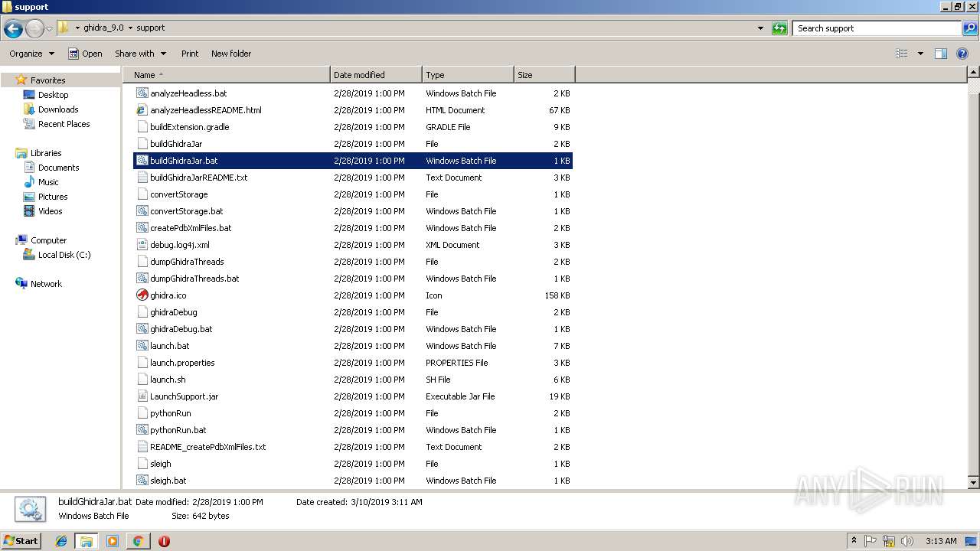Open the address bar history dropdown
This screenshot has height=551, width=980.
tap(760, 28)
